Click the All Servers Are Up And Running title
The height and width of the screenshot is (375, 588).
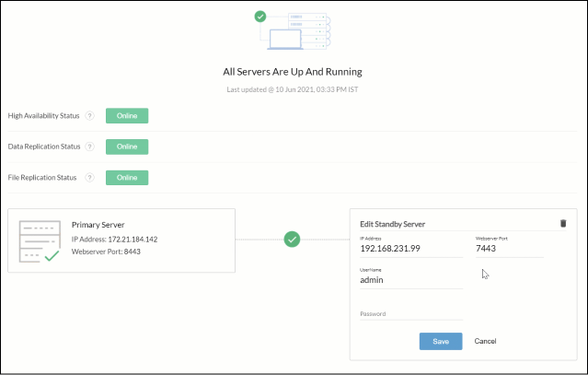[293, 71]
